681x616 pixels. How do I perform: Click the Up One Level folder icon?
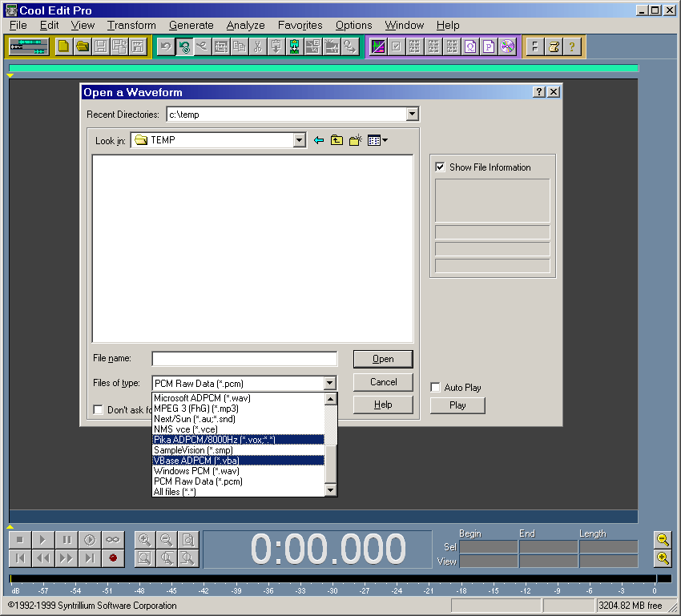click(x=337, y=140)
